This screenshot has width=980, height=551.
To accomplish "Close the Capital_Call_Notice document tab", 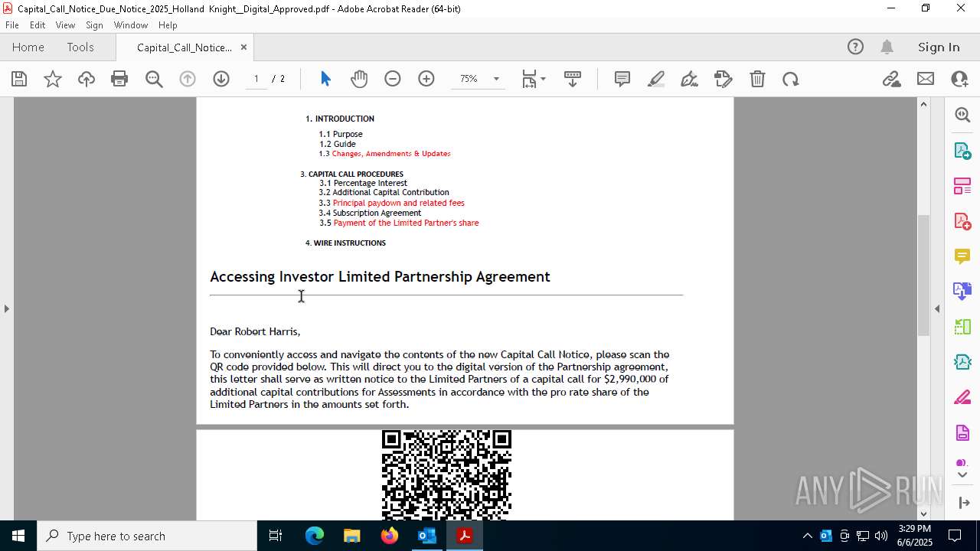I will (243, 47).
